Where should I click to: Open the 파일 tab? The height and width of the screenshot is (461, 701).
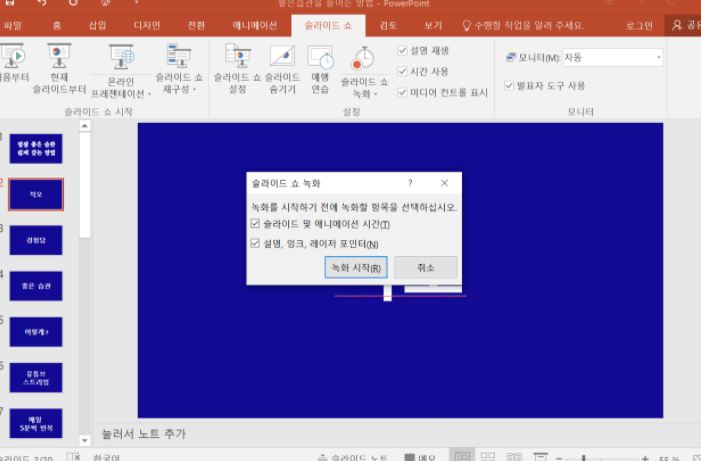click(13, 25)
